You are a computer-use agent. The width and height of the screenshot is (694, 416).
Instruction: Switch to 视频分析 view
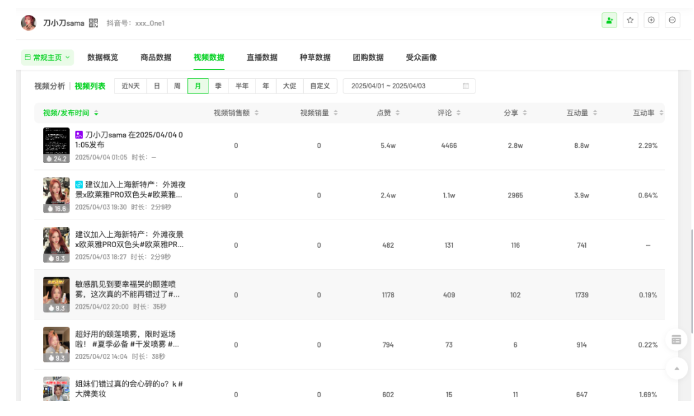(x=50, y=86)
